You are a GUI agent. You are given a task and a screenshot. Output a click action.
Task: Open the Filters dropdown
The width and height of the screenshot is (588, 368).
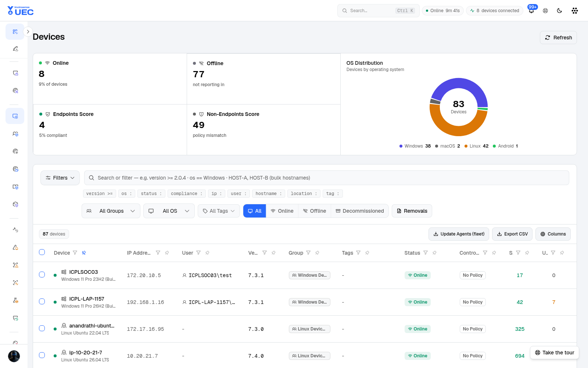tap(60, 178)
